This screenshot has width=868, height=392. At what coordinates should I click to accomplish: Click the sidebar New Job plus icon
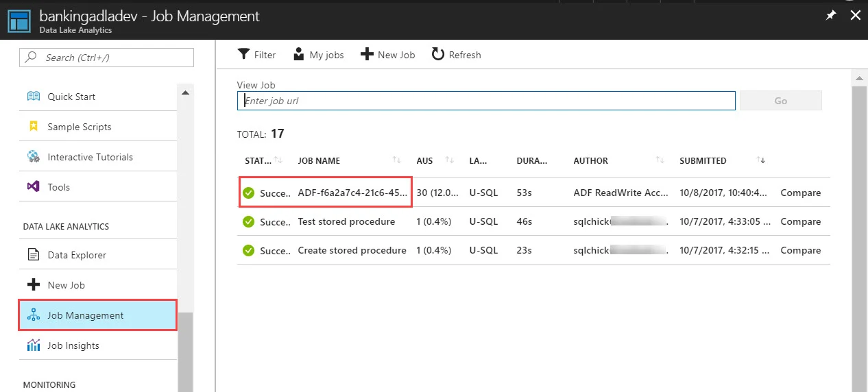point(34,285)
